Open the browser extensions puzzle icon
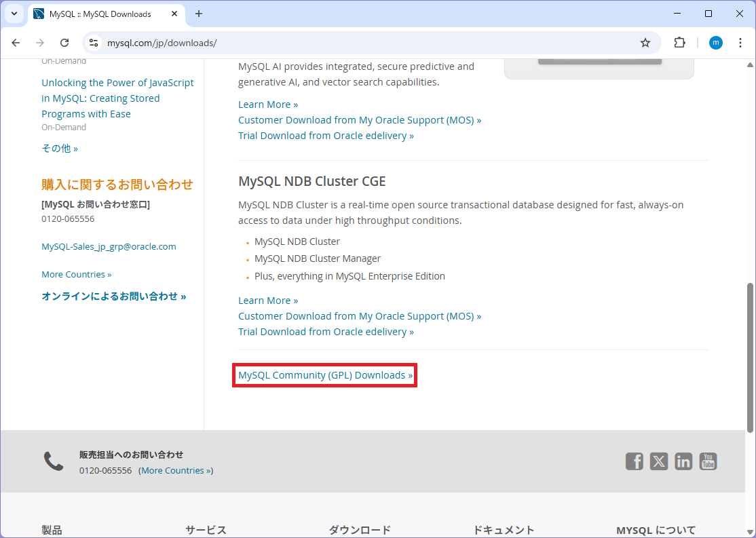This screenshot has width=756, height=538. (x=679, y=42)
